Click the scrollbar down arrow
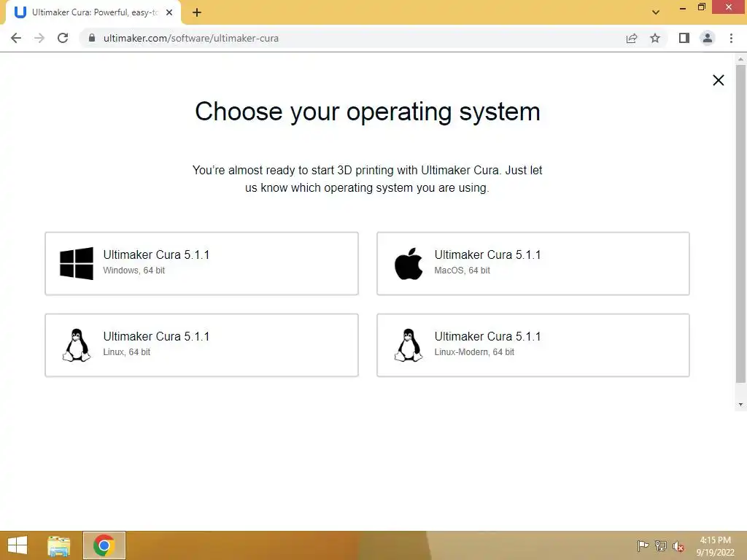 click(x=740, y=405)
